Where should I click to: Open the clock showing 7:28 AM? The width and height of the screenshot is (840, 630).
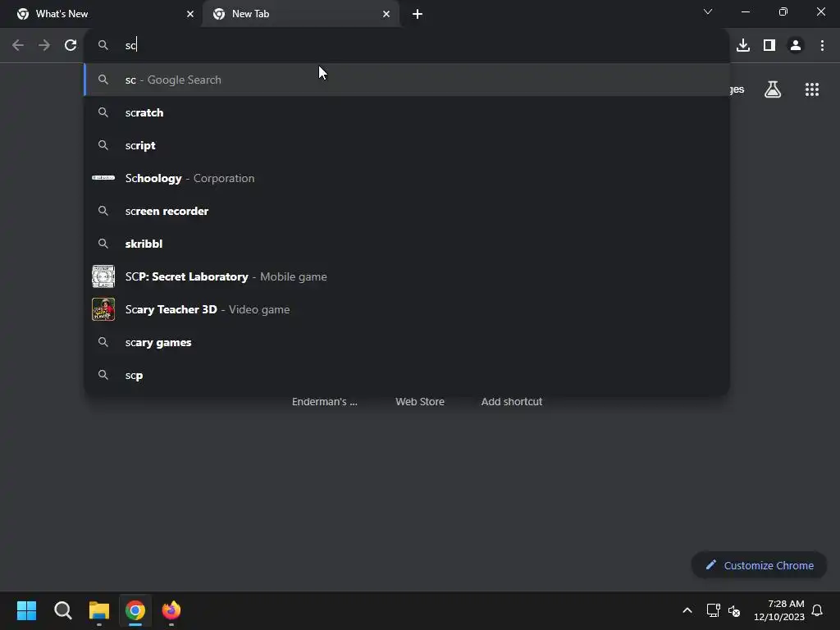coord(779,610)
